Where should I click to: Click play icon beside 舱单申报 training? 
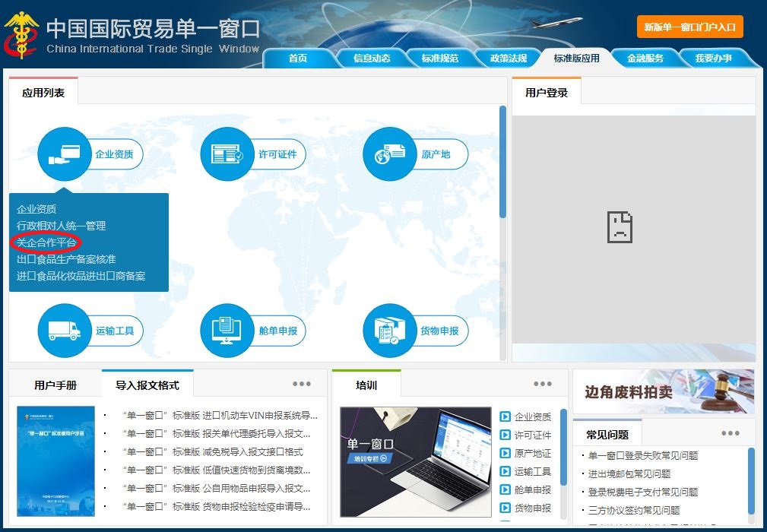[x=505, y=489]
